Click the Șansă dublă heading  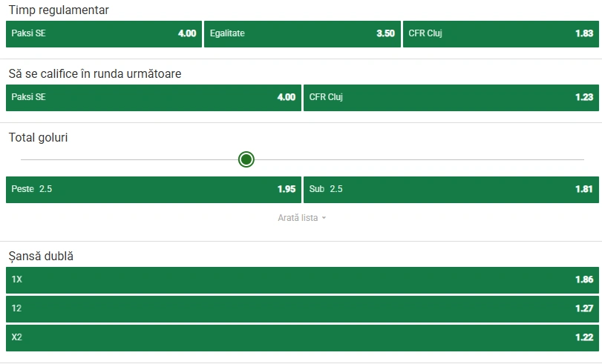(41, 256)
